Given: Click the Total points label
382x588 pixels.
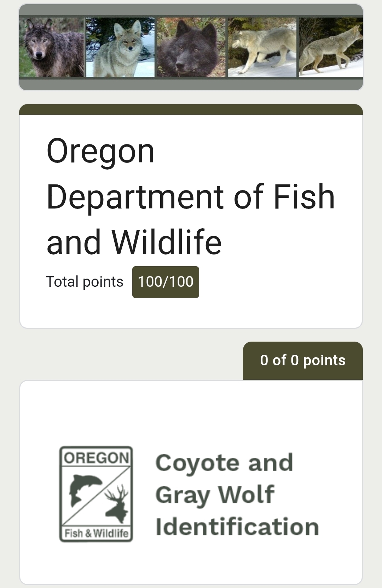Looking at the screenshot, I should 85,282.
